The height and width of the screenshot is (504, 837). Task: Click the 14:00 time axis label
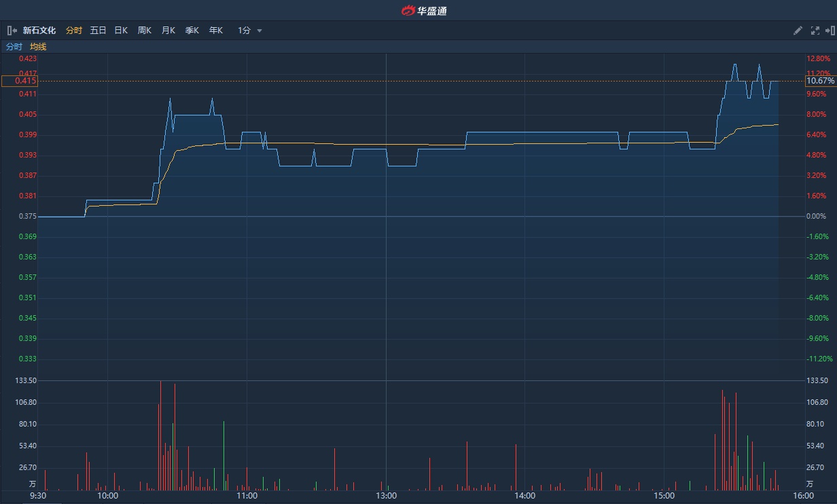[525, 496]
